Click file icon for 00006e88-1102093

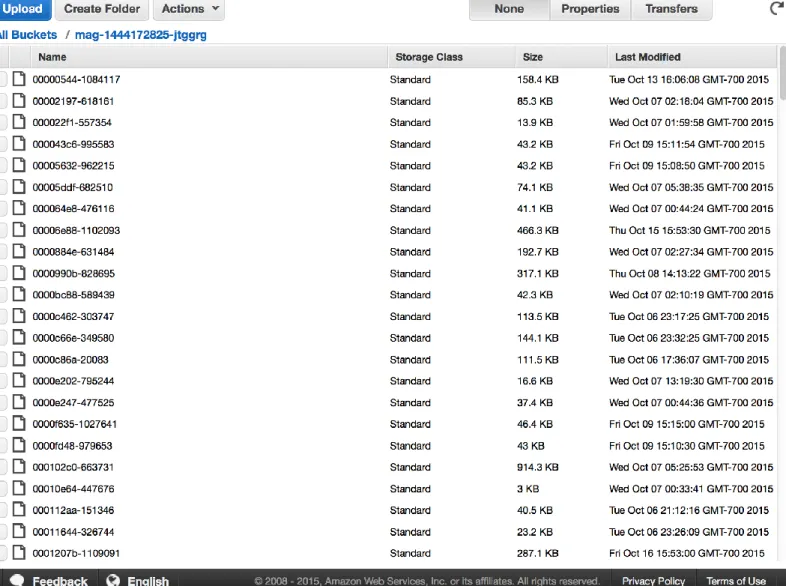(x=19, y=230)
